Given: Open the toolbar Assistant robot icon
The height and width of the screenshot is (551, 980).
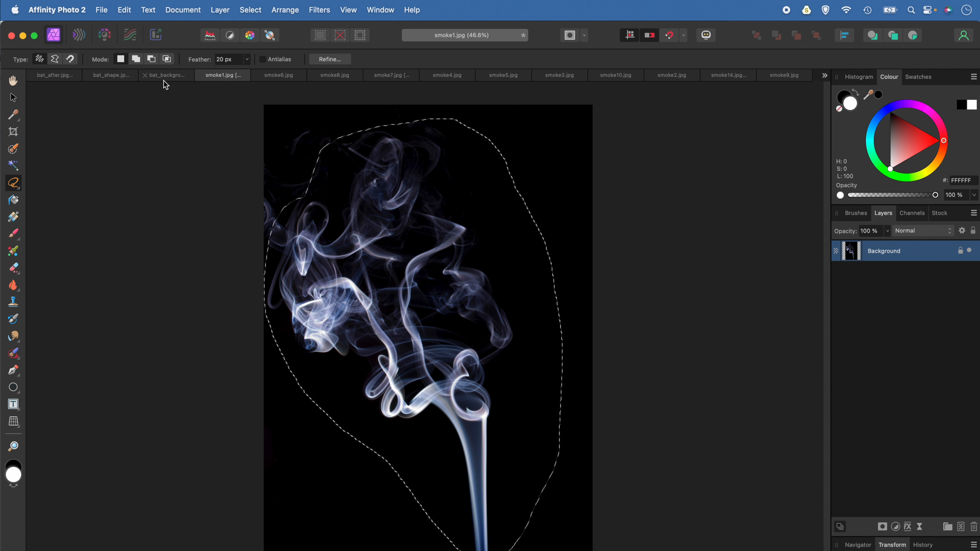Looking at the screenshot, I should tap(706, 35).
